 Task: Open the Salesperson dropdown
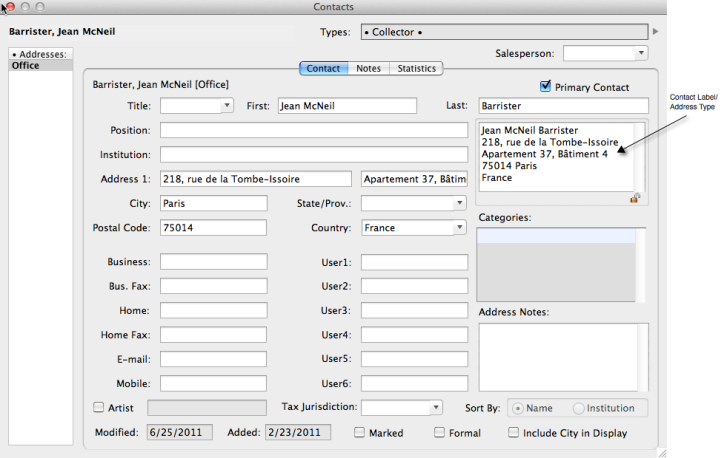640,53
